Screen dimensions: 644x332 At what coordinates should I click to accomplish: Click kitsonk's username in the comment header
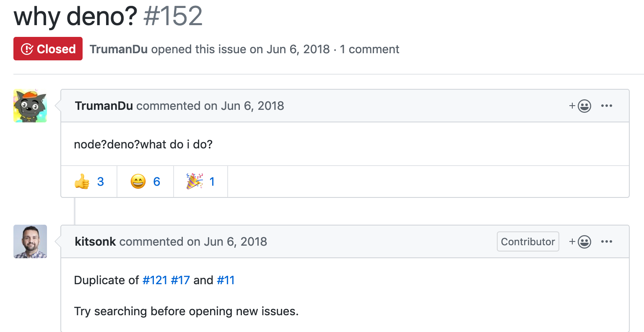pyautogui.click(x=95, y=241)
